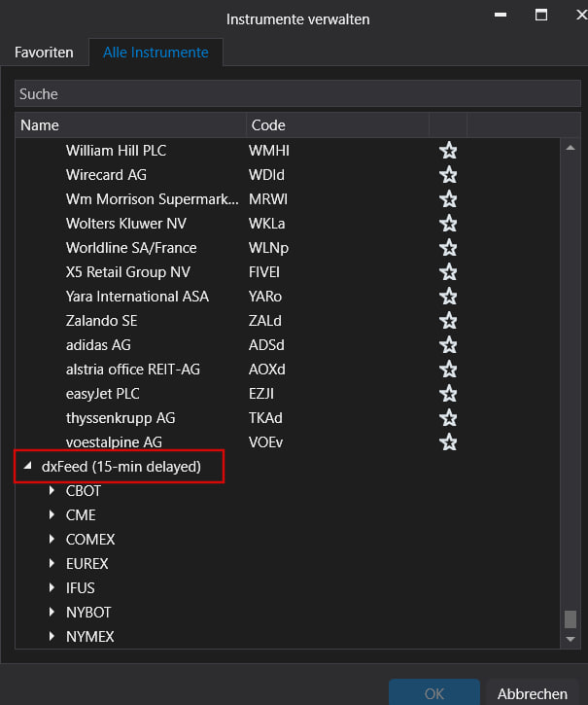This screenshot has width=588, height=705.
Task: Cancel with the Abbrechen button
Action: pos(533,693)
